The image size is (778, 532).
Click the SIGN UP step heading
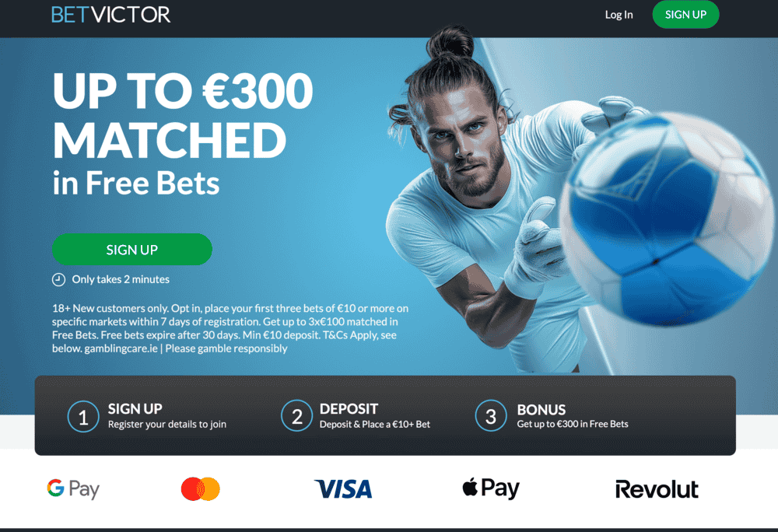135,409
